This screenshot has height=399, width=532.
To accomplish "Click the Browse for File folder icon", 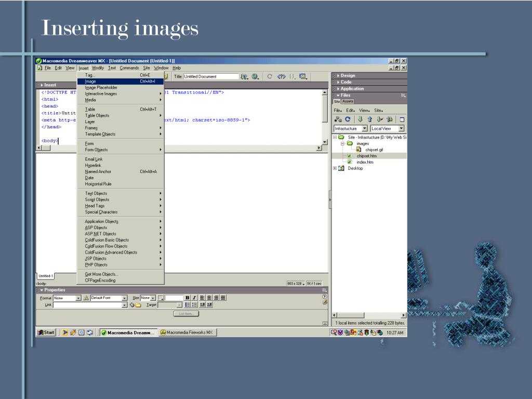I will point(138,305).
